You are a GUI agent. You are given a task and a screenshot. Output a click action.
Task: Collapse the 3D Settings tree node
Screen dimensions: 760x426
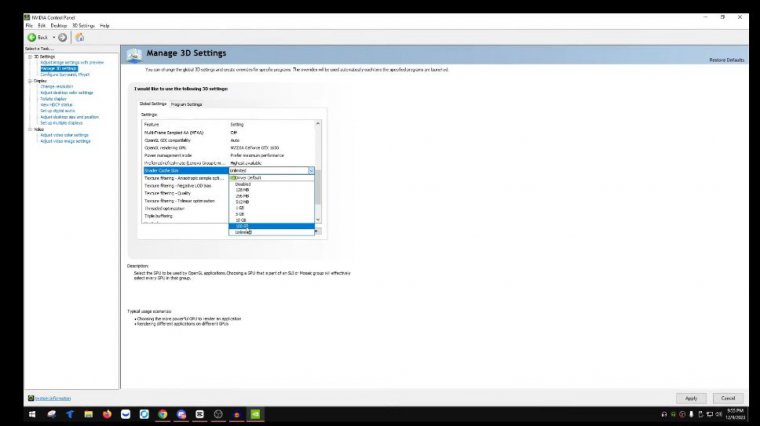tap(30, 57)
